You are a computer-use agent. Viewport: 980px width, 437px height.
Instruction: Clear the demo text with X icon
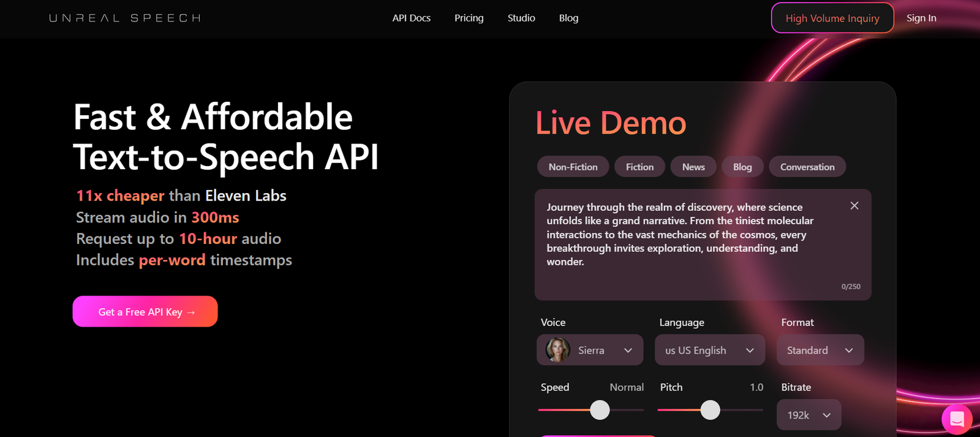[854, 206]
